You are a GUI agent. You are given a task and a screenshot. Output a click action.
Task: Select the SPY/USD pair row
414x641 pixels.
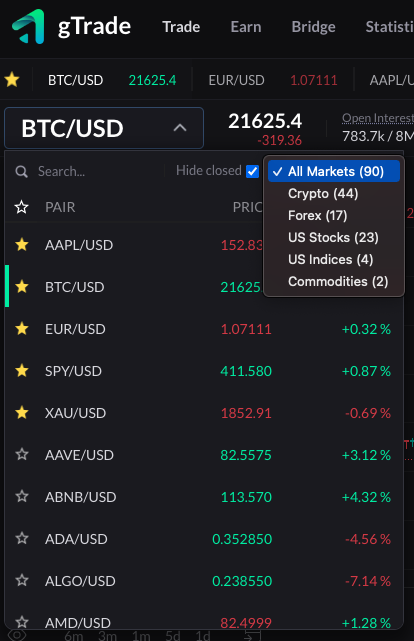pos(204,371)
